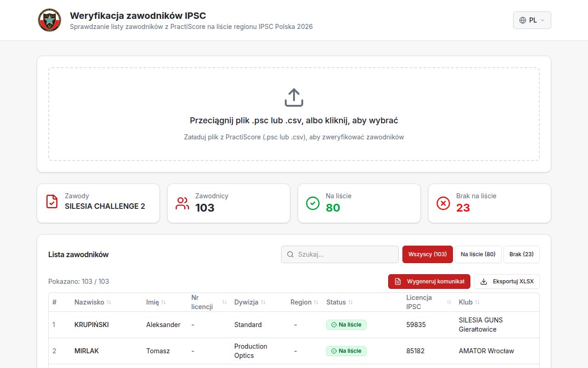Click the document icon on Wygeneruj komunikat
This screenshot has height=368, width=588.
click(398, 282)
